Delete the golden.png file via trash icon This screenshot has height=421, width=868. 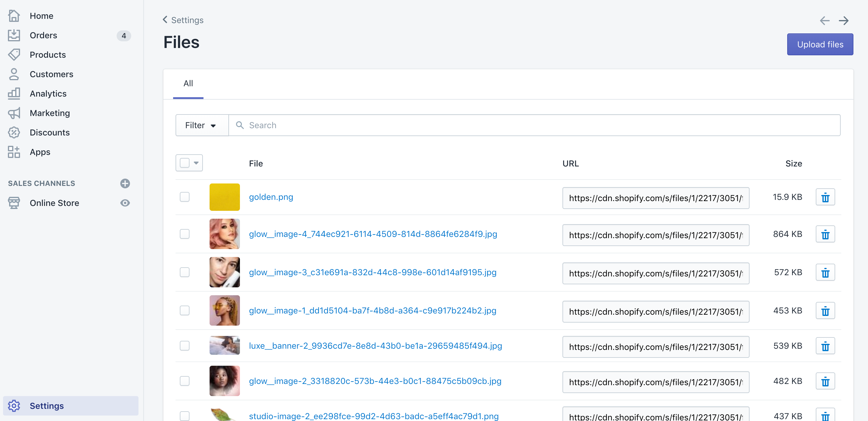pos(825,197)
